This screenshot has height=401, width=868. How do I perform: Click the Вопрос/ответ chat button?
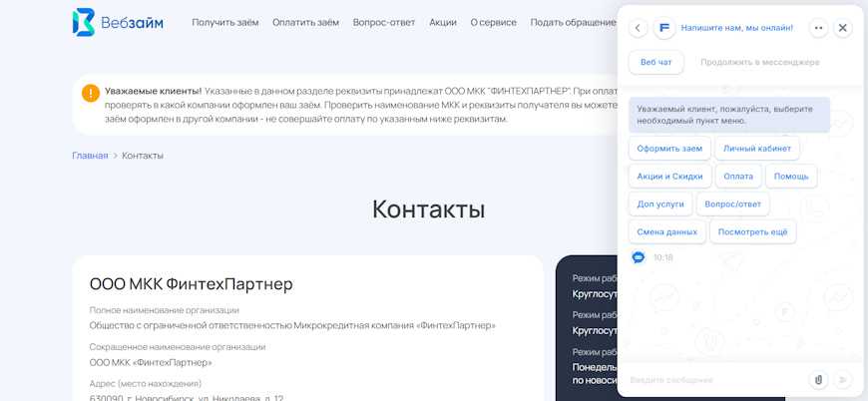[x=733, y=204]
